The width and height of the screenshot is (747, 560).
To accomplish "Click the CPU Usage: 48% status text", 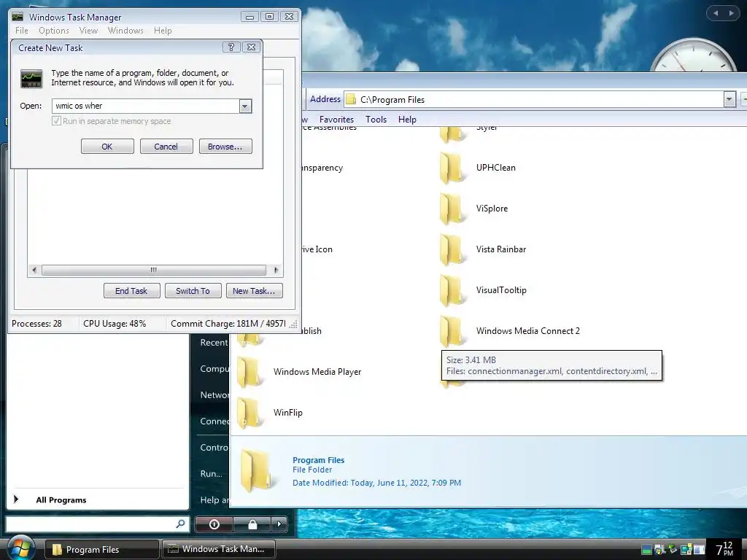I will (115, 324).
